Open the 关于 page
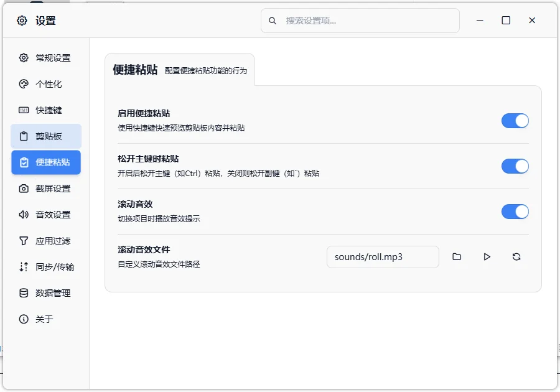 46,319
